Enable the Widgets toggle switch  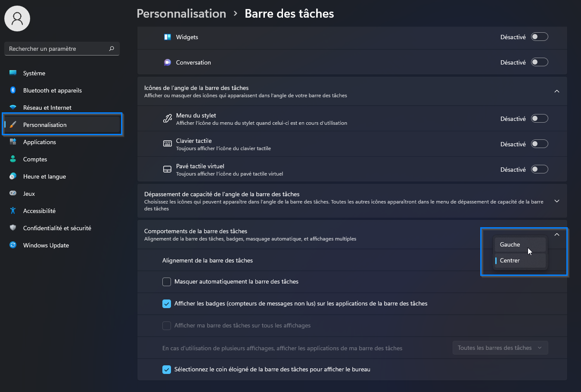539,37
